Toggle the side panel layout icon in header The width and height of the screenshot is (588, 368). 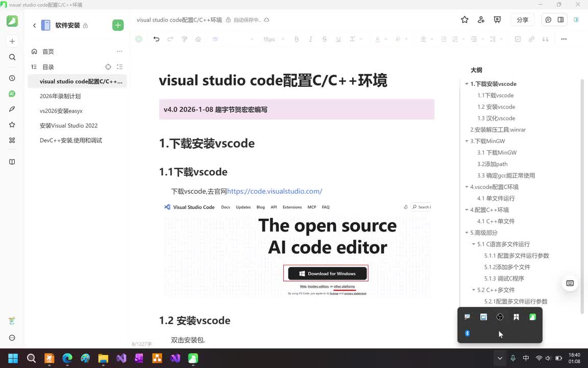coord(560,20)
